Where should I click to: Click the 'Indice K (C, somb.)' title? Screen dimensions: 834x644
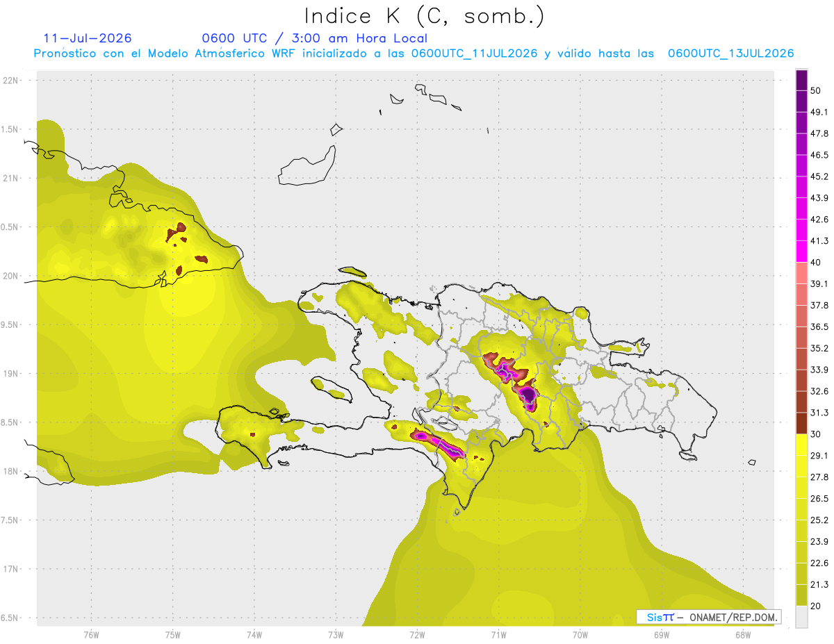424,17
